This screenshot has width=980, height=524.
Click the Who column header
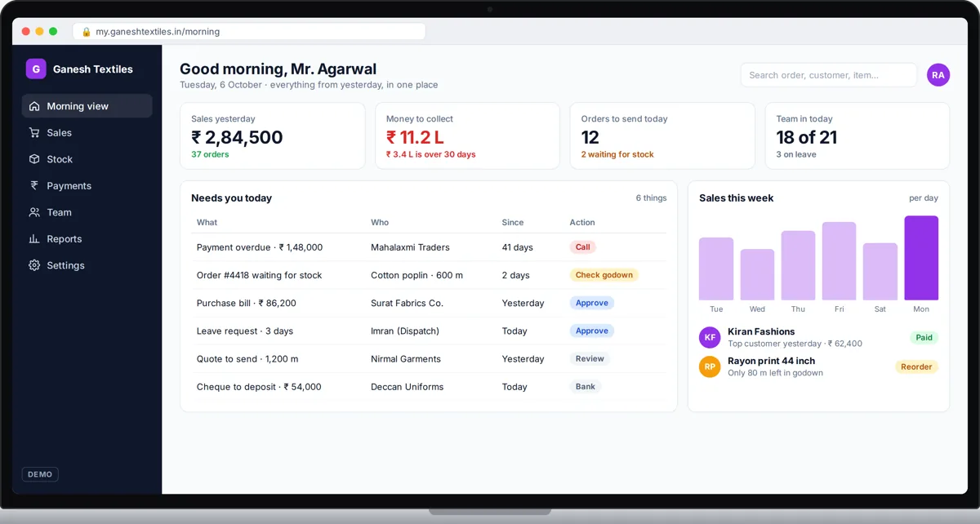coord(380,222)
